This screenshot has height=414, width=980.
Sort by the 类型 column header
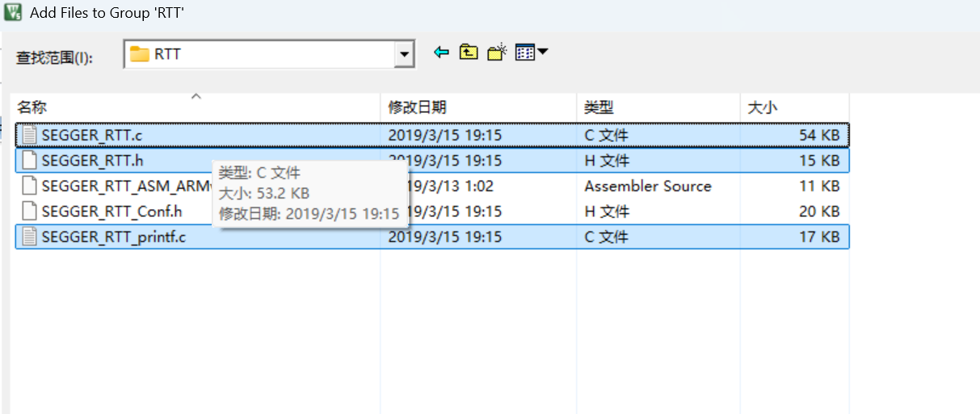coord(599,107)
